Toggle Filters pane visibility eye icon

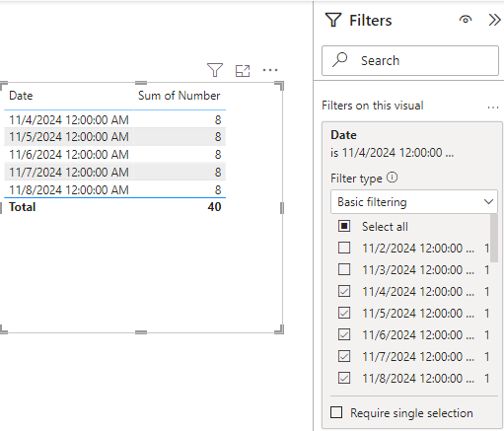pos(466,20)
